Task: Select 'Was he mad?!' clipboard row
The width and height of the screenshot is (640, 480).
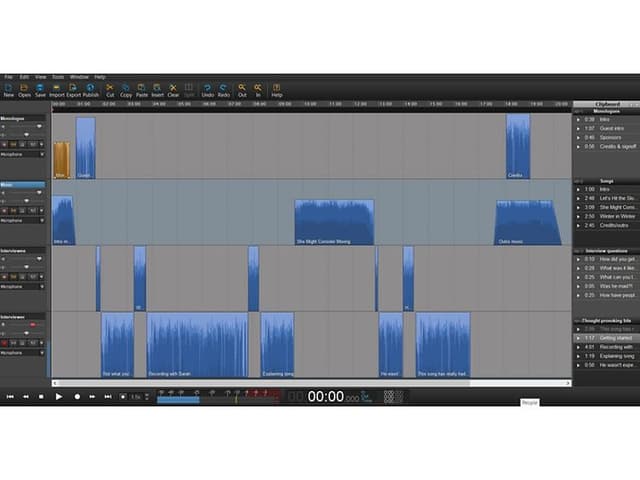Action: (607, 286)
